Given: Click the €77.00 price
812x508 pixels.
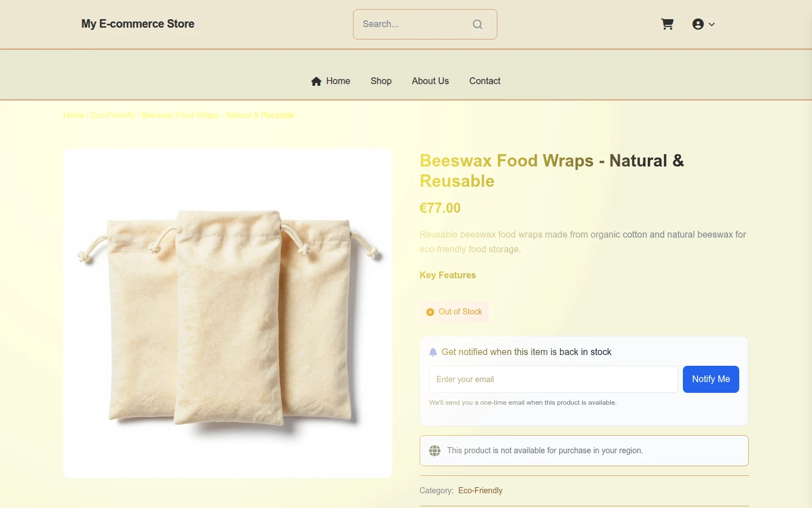Looking at the screenshot, I should coord(440,208).
